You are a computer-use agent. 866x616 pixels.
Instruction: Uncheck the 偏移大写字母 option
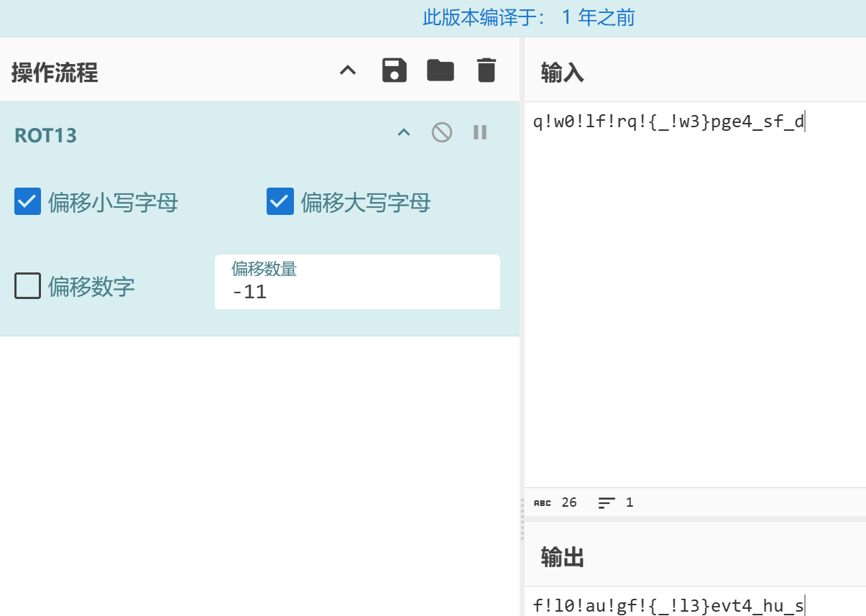point(280,202)
